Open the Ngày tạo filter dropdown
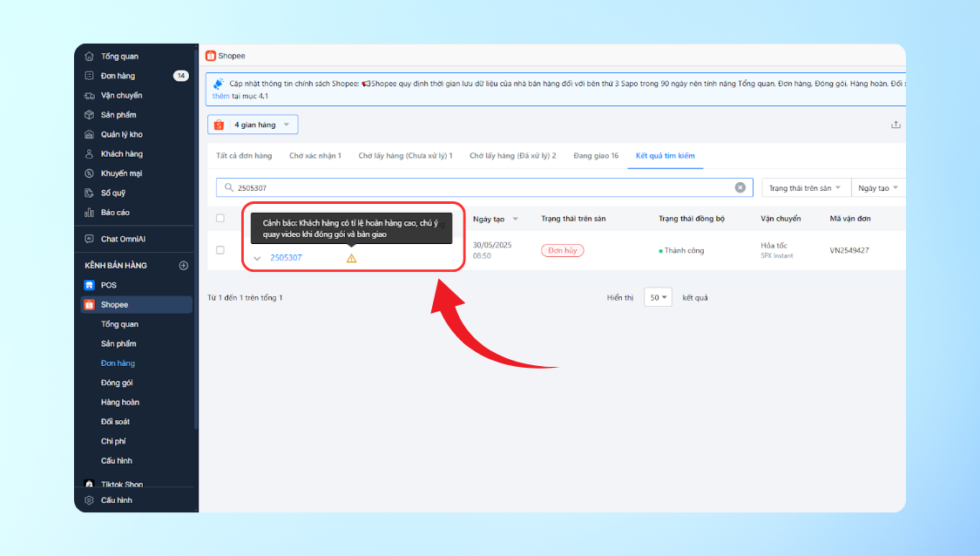Viewport: 980px width, 556px height. point(878,188)
